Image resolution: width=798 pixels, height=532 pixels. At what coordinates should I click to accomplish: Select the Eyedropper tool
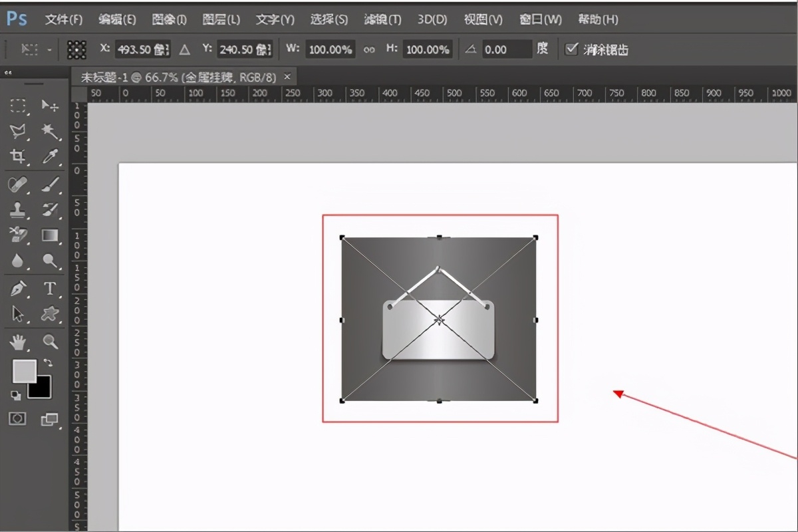pos(50,157)
